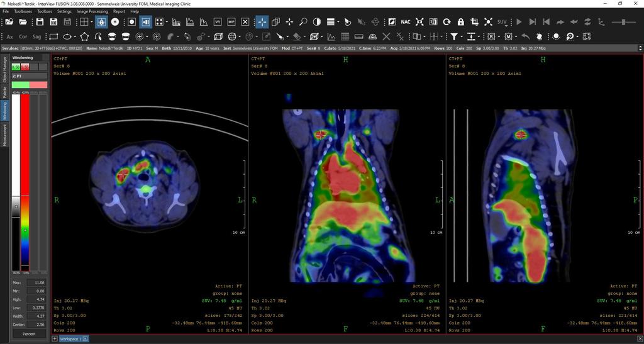Screen dimensions: 644x344
Task: Click the VR rendering button
Action: pos(218,22)
